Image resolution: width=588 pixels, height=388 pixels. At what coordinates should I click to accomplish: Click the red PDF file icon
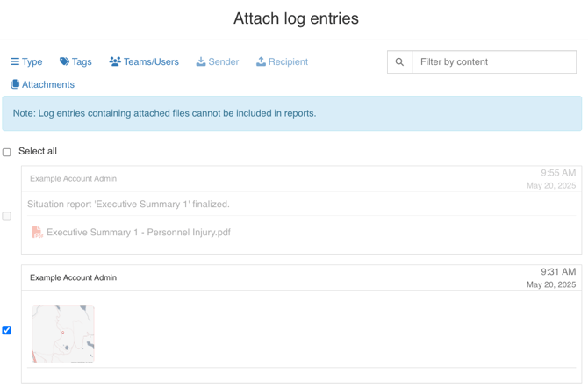tap(37, 233)
